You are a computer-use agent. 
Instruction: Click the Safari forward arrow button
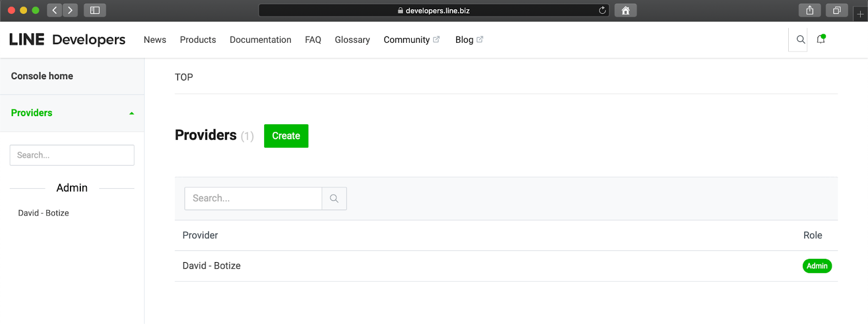[x=70, y=10]
